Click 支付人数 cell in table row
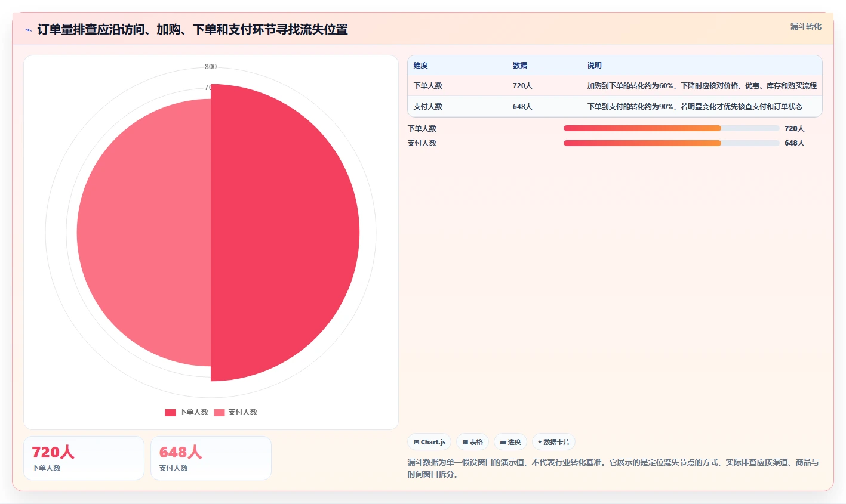This screenshot has height=504, width=846. click(428, 107)
